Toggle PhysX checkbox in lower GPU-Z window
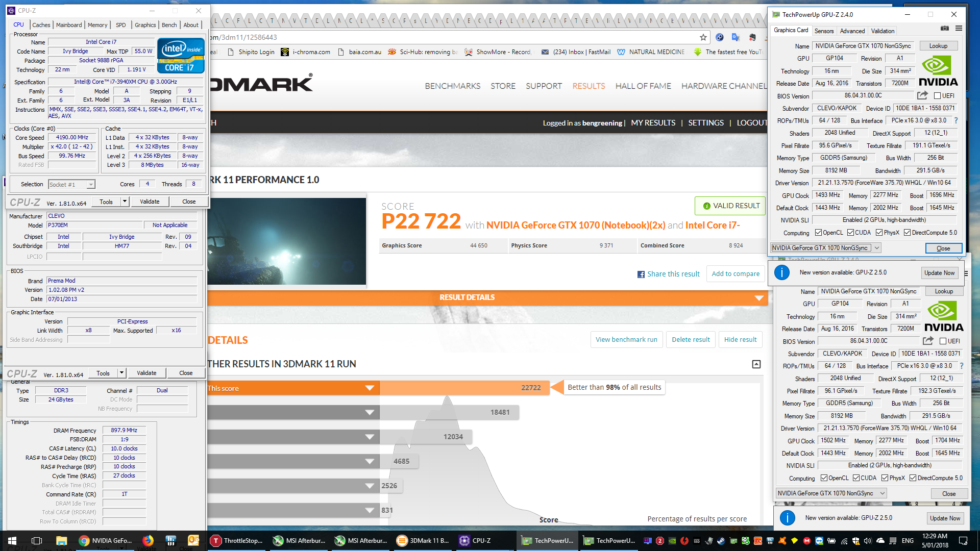This screenshot has width=980, height=551. point(885,478)
